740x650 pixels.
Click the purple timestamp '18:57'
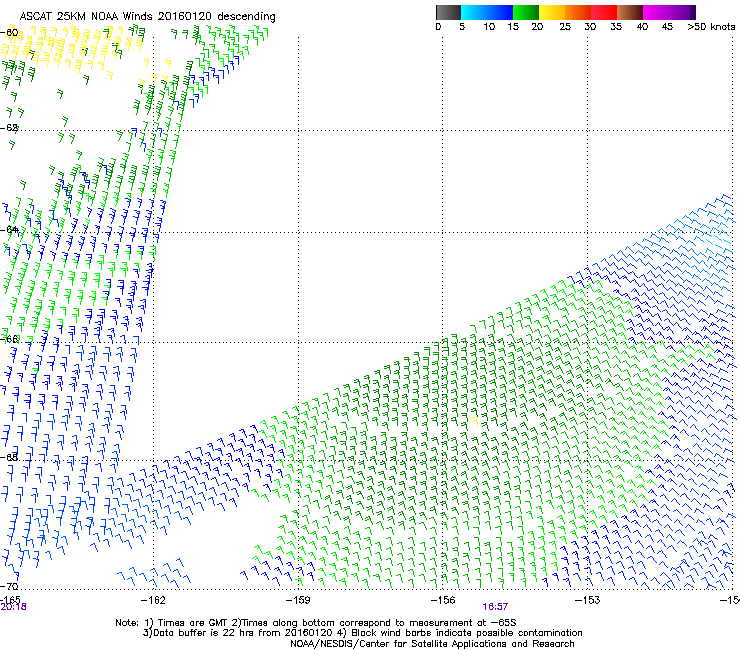[495, 607]
